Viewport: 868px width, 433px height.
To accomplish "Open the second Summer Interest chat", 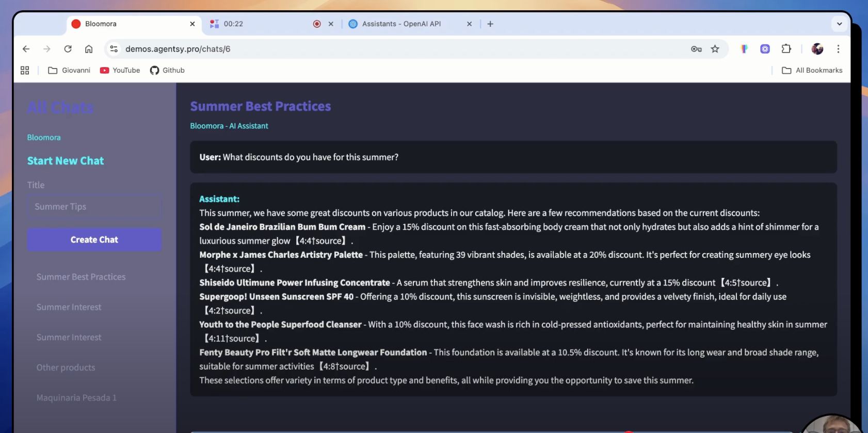I will 69,338.
